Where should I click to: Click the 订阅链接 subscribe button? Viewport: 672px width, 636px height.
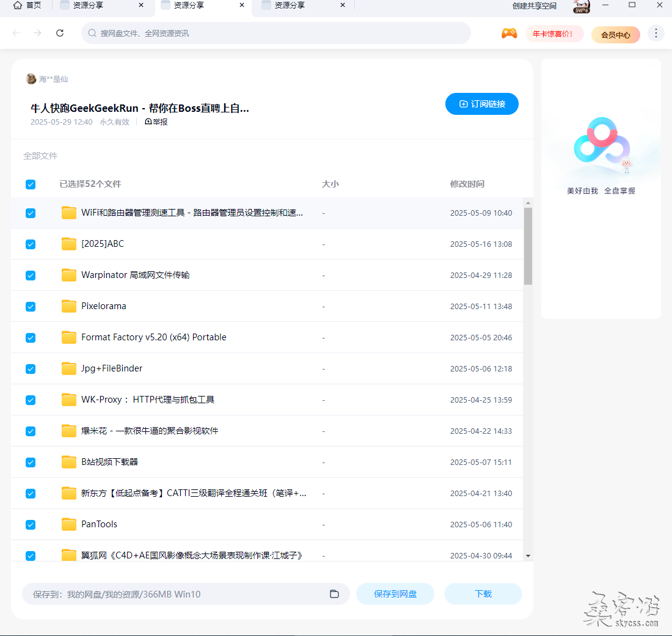point(481,104)
